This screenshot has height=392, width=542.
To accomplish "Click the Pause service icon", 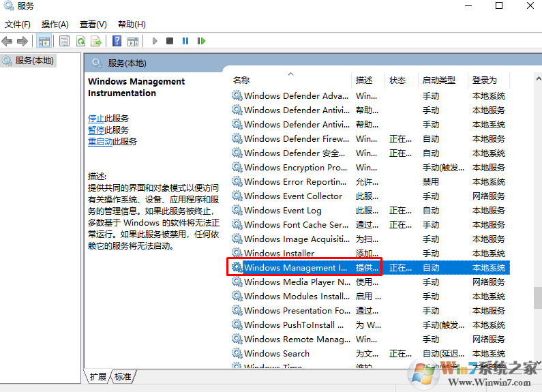I will click(185, 41).
